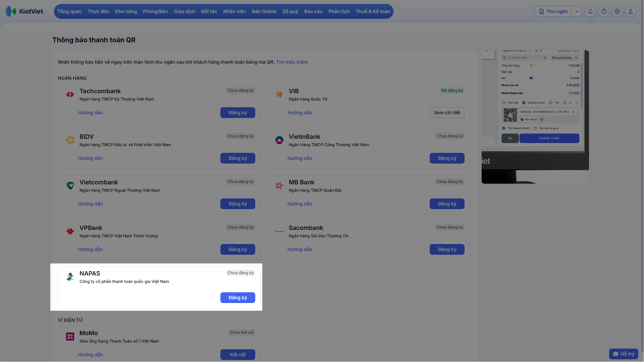Open the Phòng/Bàn menu
644x362 pixels.
click(x=155, y=11)
